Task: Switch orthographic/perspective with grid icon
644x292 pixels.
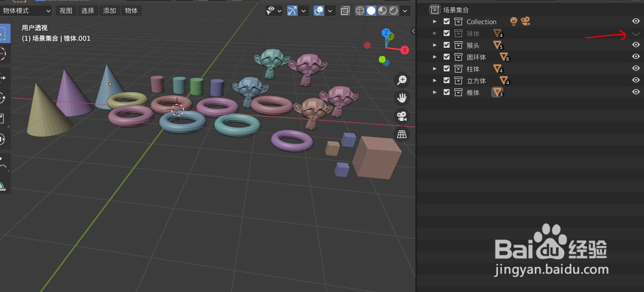Action: pos(402,134)
